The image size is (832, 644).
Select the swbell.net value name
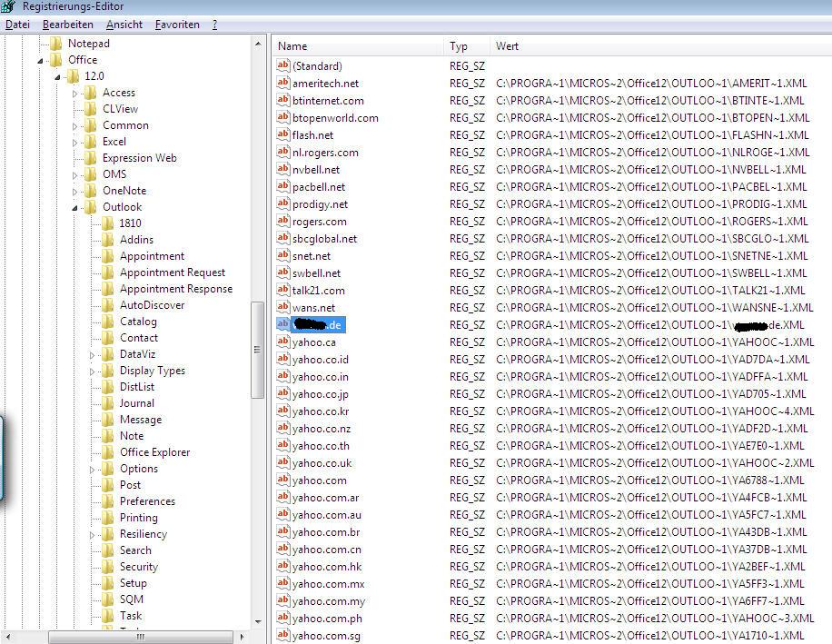click(317, 273)
